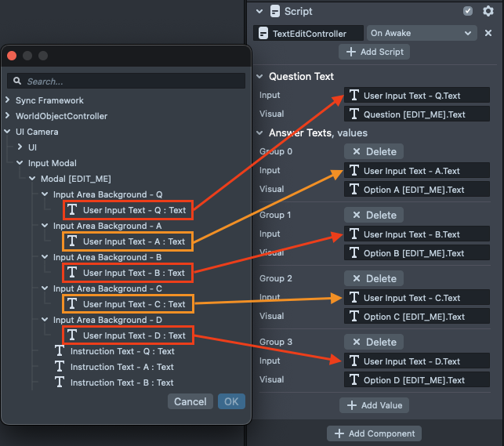Viewport: 504px width, 446px height.
Task: Select the Question [EDIT_ME].Text visual field
Action: click(x=417, y=114)
